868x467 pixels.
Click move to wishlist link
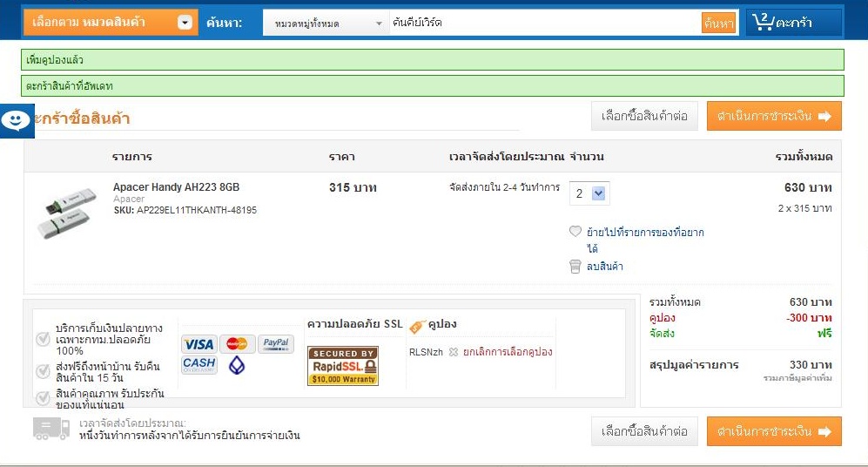[645, 240]
